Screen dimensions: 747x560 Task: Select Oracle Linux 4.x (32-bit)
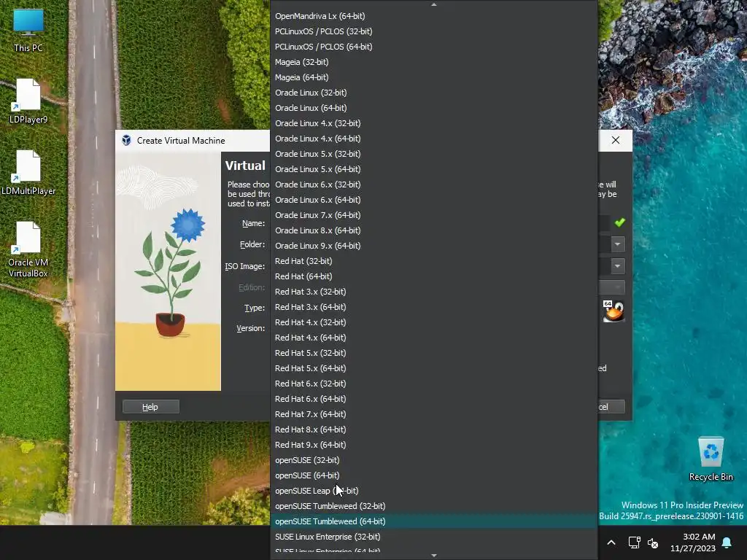433,122
